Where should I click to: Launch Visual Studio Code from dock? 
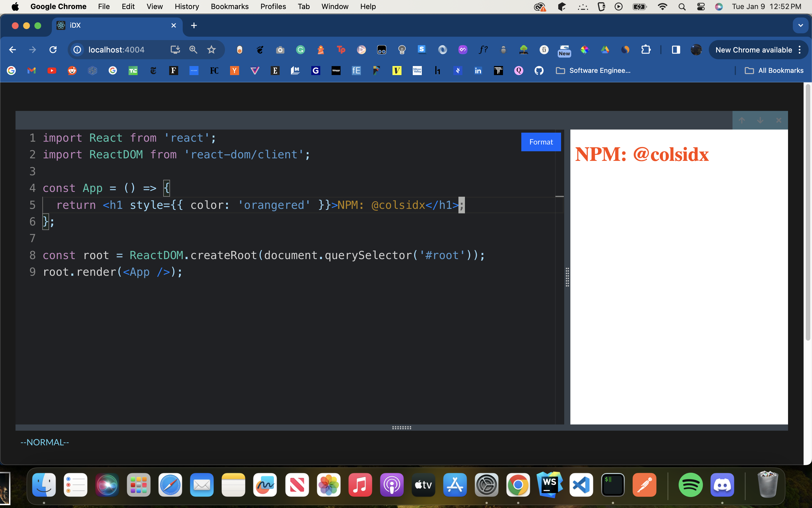(581, 485)
